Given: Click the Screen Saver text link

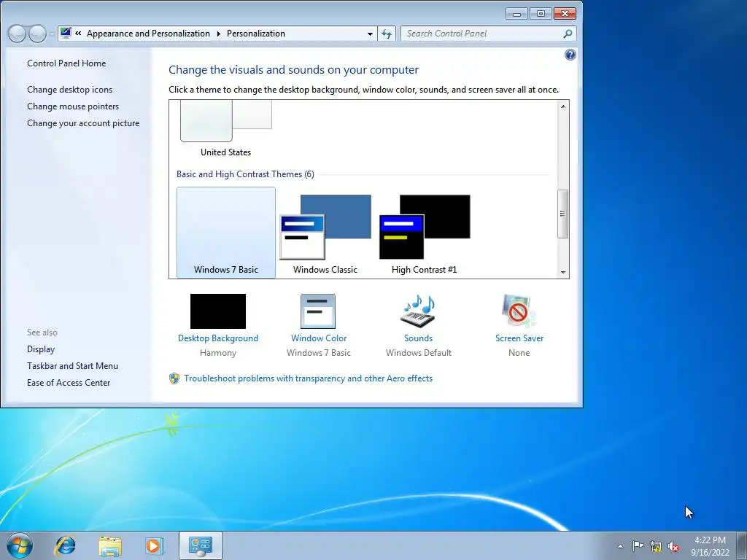Looking at the screenshot, I should [519, 338].
